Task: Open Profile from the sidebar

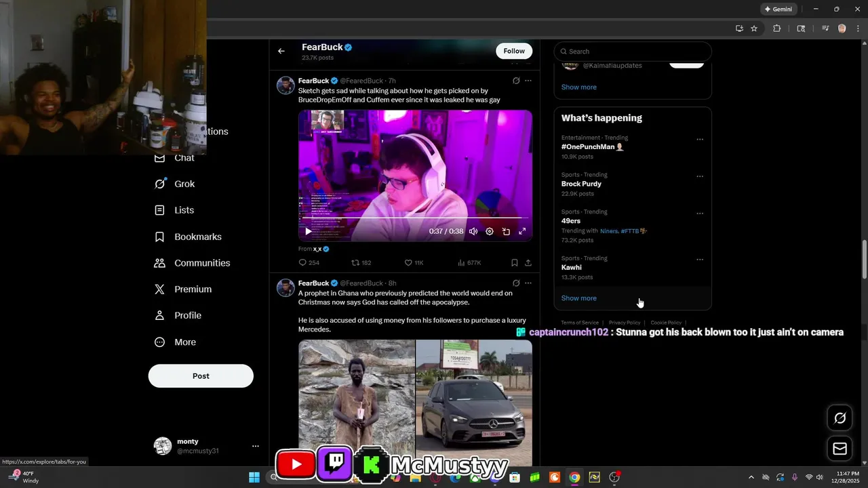Action: pyautogui.click(x=178, y=316)
